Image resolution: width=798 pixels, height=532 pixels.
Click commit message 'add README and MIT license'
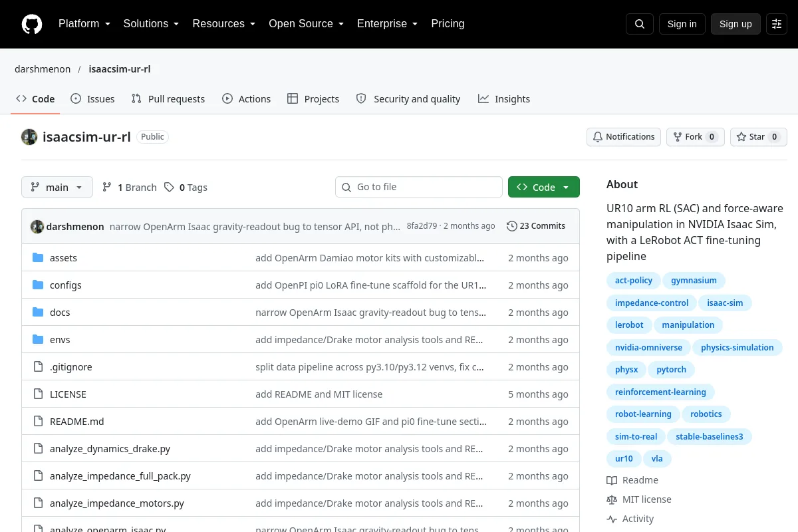pyautogui.click(x=319, y=394)
